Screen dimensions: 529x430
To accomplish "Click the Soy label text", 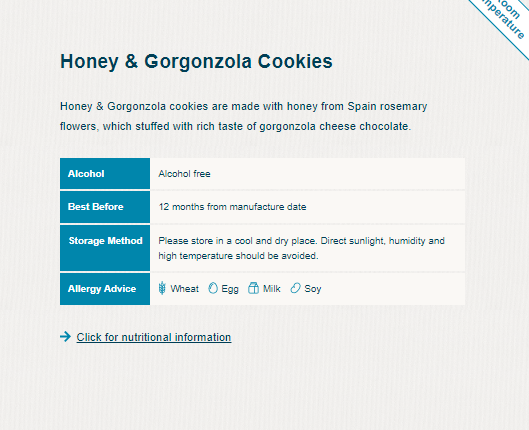I will pos(313,289).
